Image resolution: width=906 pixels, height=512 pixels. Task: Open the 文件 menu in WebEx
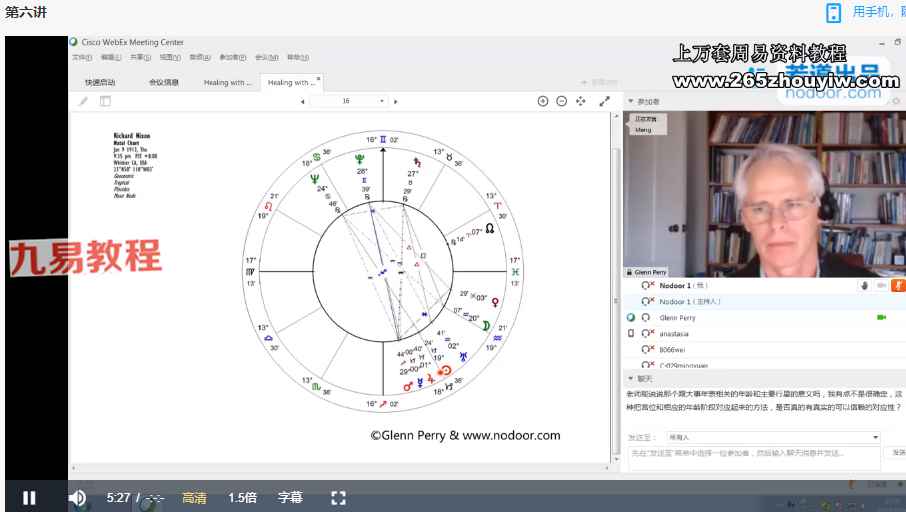[81, 57]
